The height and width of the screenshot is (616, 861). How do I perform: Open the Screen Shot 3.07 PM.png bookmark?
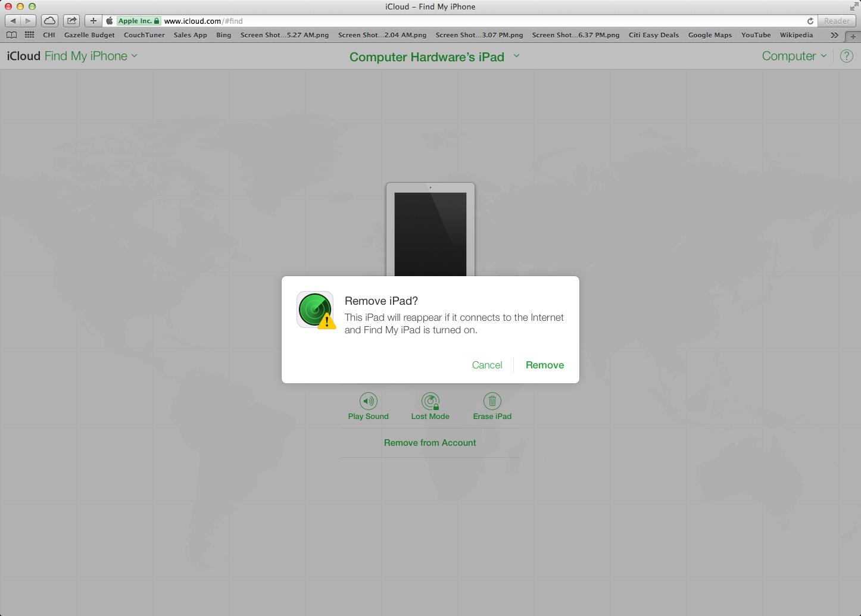pyautogui.click(x=479, y=35)
